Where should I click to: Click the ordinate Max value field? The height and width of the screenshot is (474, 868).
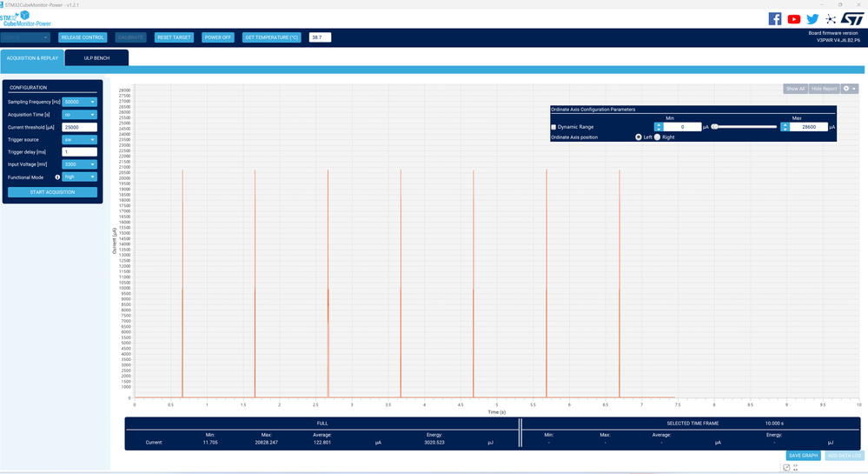tap(809, 127)
